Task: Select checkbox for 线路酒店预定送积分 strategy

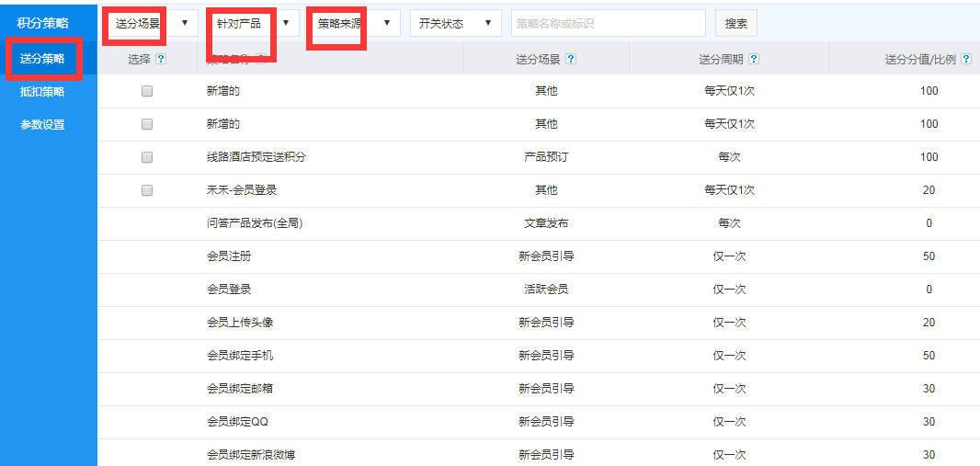Action: (x=147, y=157)
